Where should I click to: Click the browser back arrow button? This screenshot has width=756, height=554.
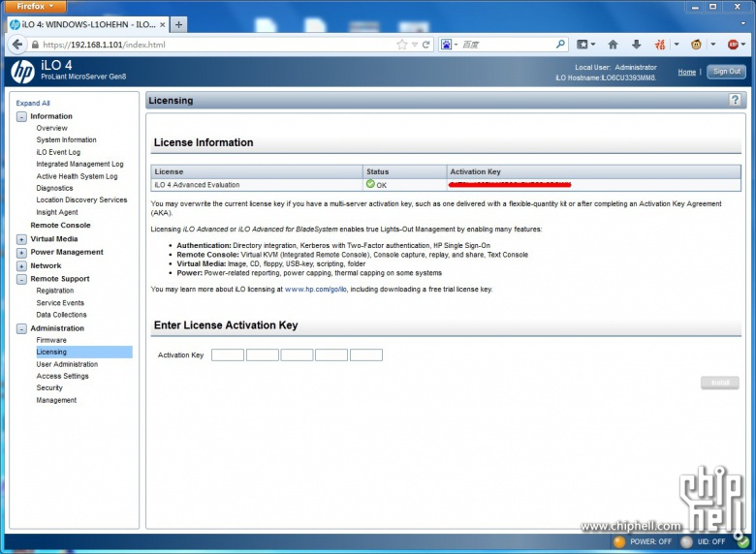click(17, 45)
